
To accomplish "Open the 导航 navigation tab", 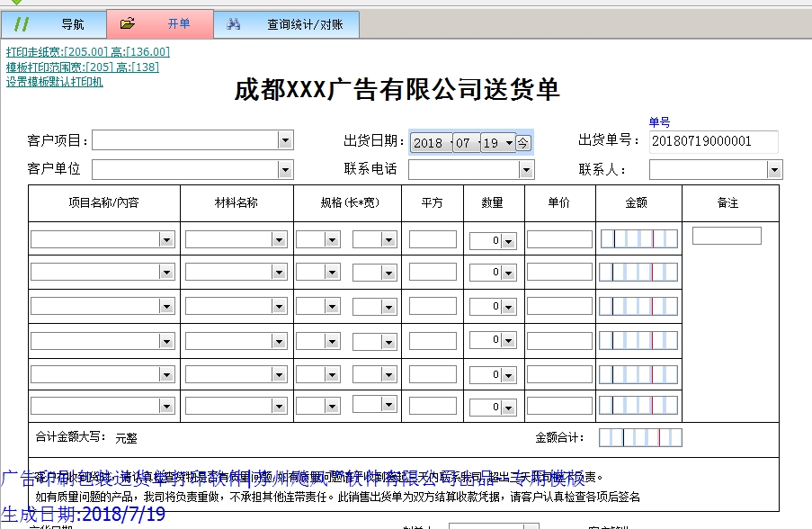I will [x=54, y=24].
